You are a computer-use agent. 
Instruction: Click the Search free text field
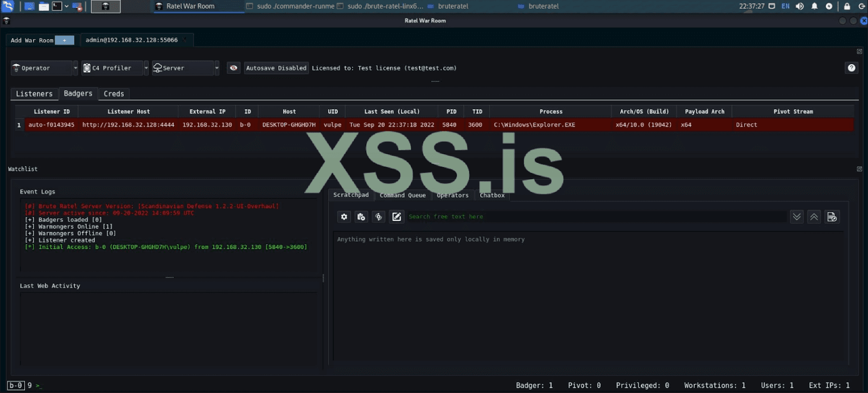point(596,217)
